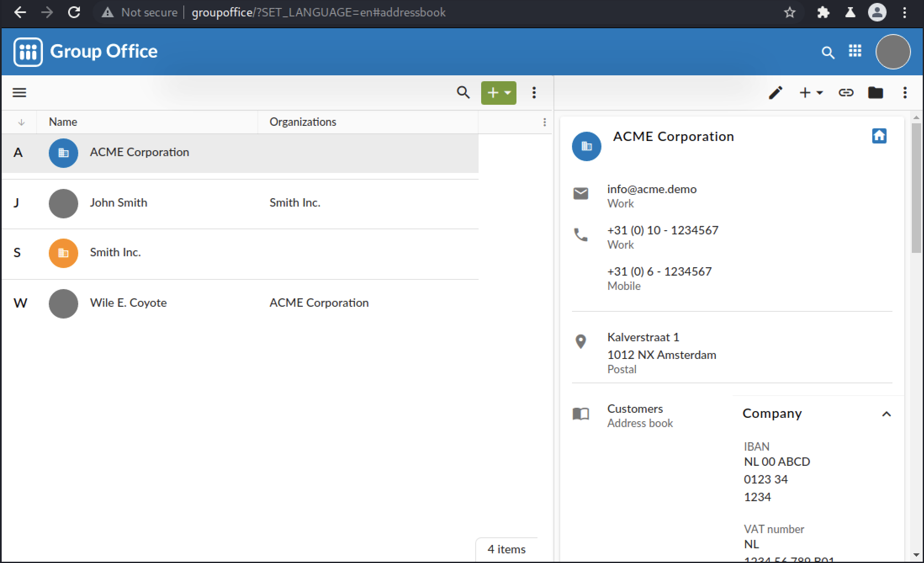
Task: Click Customers address book label
Action: 635,409
